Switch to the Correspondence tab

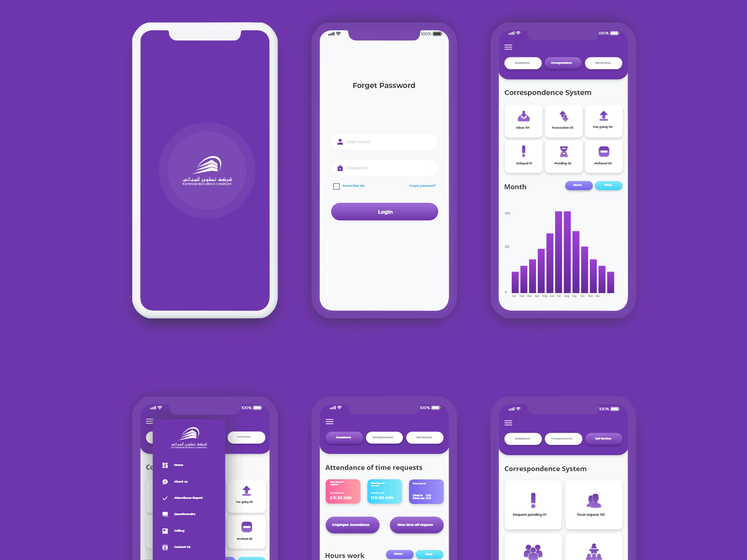point(562,63)
